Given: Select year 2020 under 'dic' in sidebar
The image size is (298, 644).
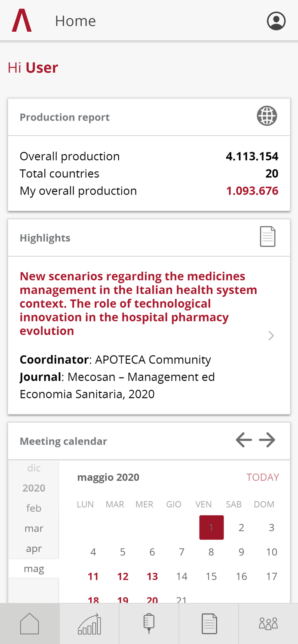Looking at the screenshot, I should click(x=34, y=488).
